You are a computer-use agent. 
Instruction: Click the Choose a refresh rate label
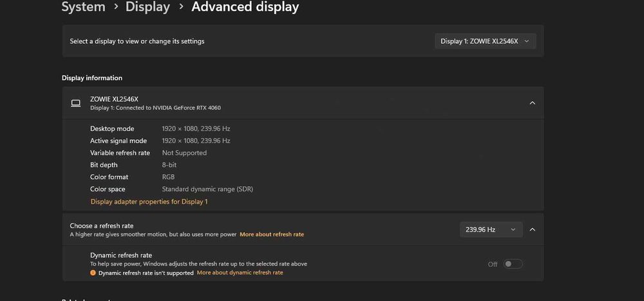[x=102, y=226]
